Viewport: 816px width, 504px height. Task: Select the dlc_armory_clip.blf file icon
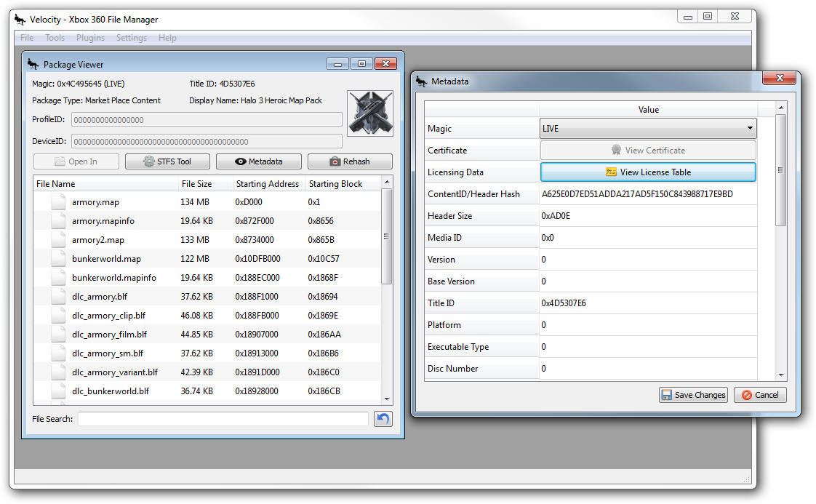58,316
